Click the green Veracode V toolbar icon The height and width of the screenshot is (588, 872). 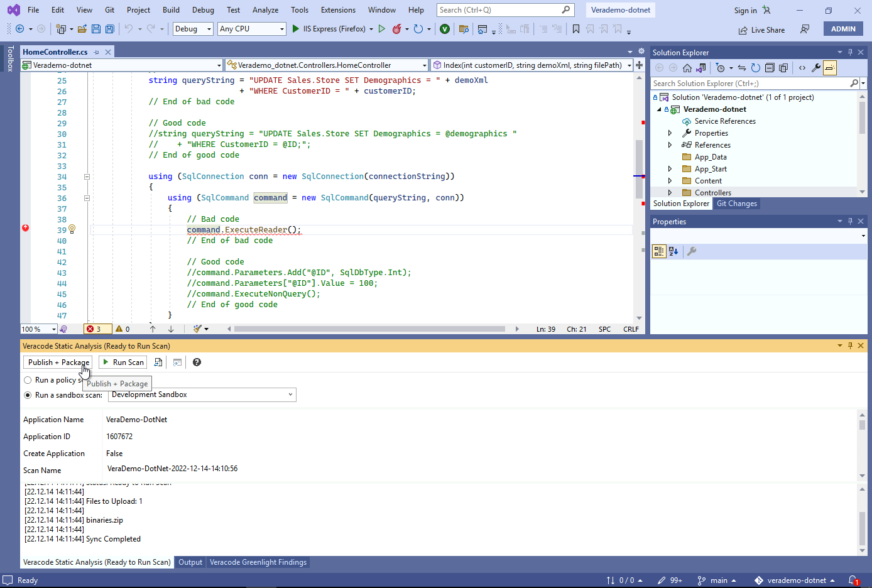[445, 29]
